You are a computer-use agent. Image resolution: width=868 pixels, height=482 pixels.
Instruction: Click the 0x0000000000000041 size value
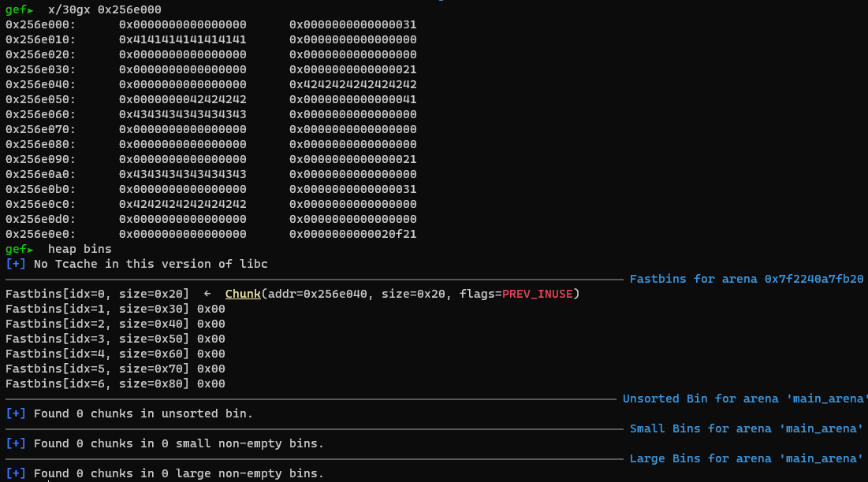pyautogui.click(x=353, y=99)
